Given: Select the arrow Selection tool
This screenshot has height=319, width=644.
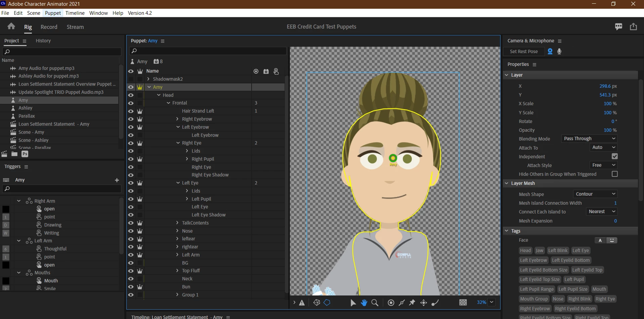Looking at the screenshot, I should tap(353, 303).
